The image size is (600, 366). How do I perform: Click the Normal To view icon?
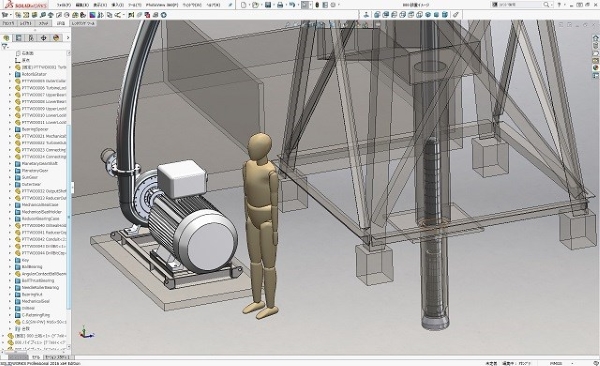coord(366,15)
